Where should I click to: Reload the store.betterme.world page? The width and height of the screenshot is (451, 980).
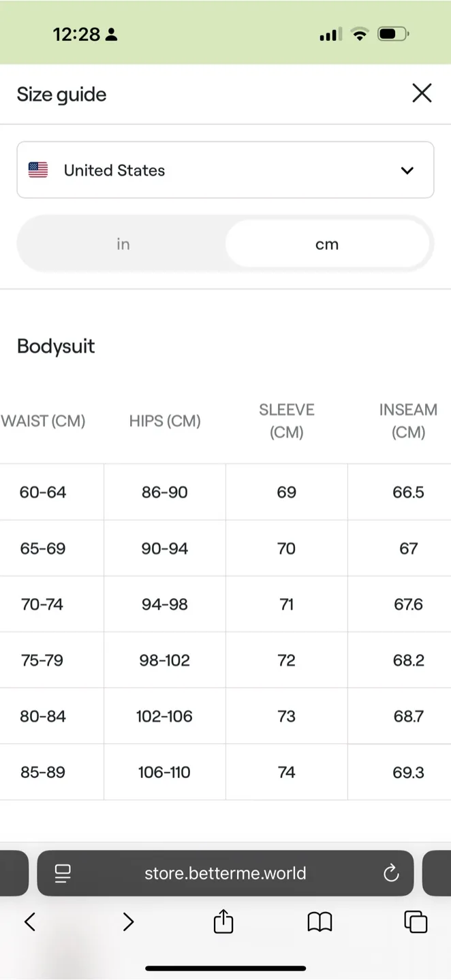(390, 873)
